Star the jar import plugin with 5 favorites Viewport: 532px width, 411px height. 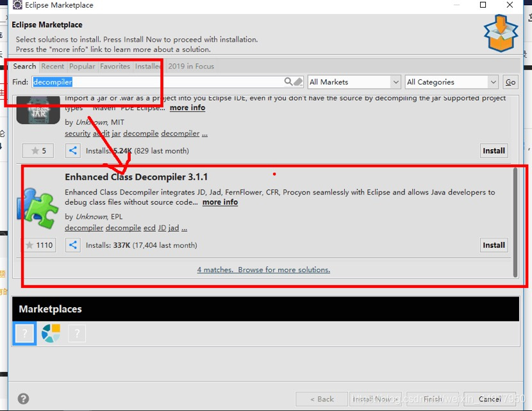tap(38, 150)
